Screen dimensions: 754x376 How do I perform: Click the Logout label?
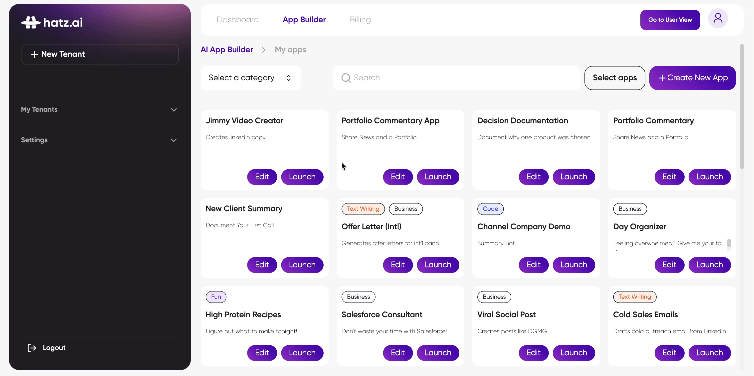[x=54, y=348]
